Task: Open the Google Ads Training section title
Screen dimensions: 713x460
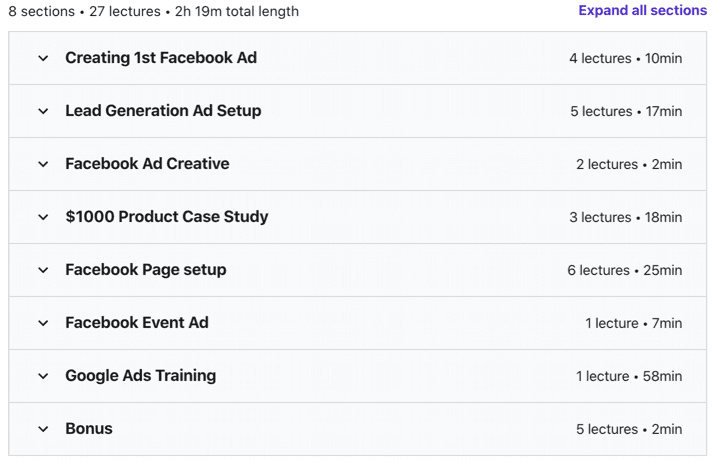Action: point(141,376)
